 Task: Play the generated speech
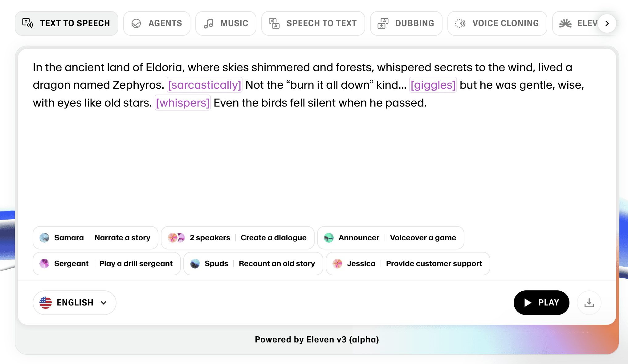[x=541, y=303]
